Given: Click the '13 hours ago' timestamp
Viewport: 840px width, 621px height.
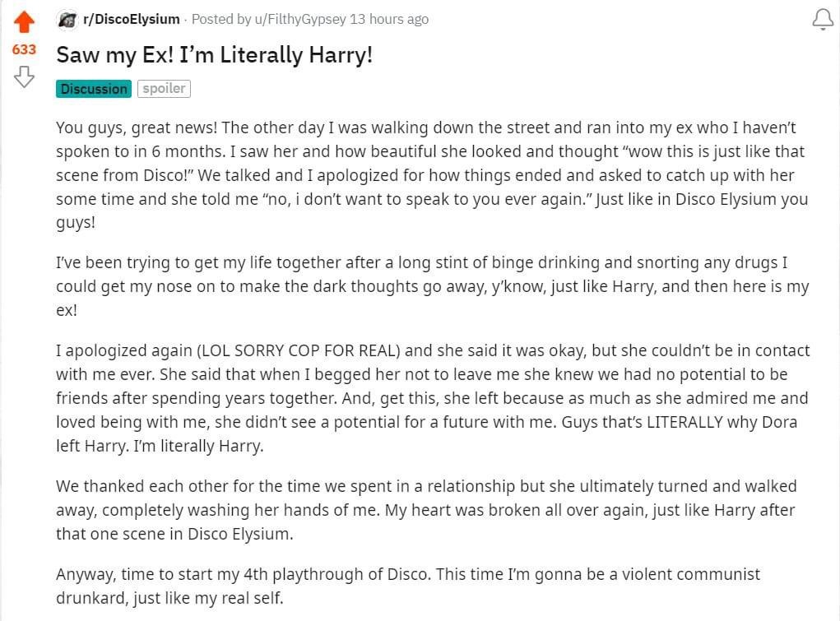Looking at the screenshot, I should pyautogui.click(x=389, y=19).
